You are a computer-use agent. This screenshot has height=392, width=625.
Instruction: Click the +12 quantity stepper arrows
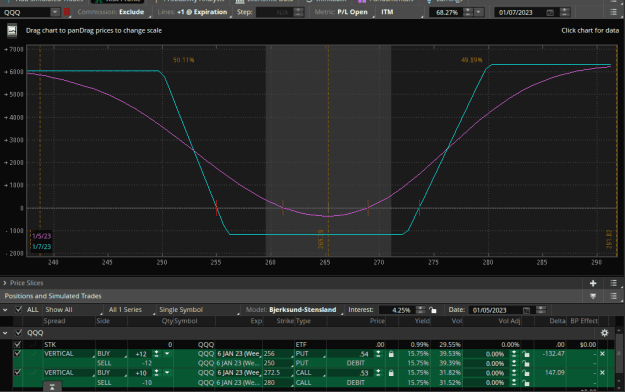click(x=156, y=354)
